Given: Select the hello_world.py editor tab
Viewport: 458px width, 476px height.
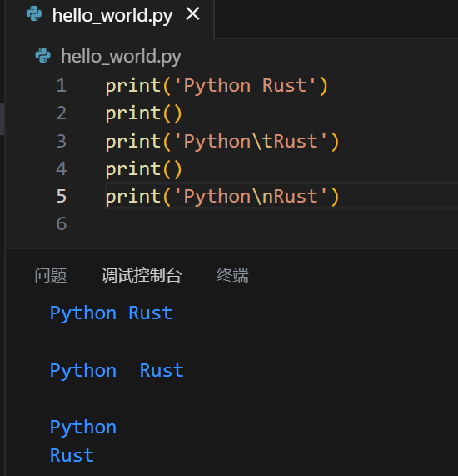Looking at the screenshot, I should [110, 18].
